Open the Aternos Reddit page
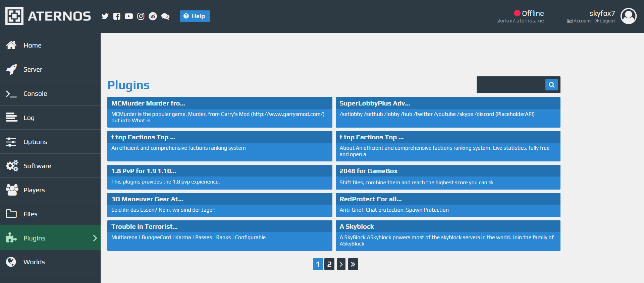The width and height of the screenshot is (644, 283). pyautogui.click(x=153, y=16)
